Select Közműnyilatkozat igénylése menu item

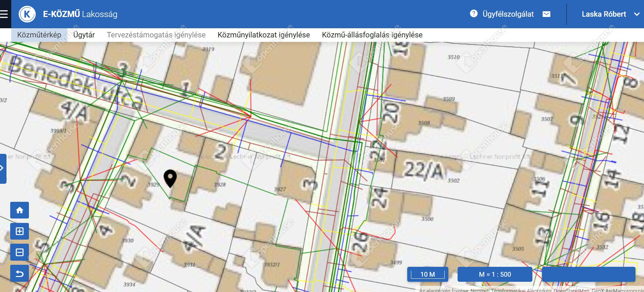pos(264,35)
